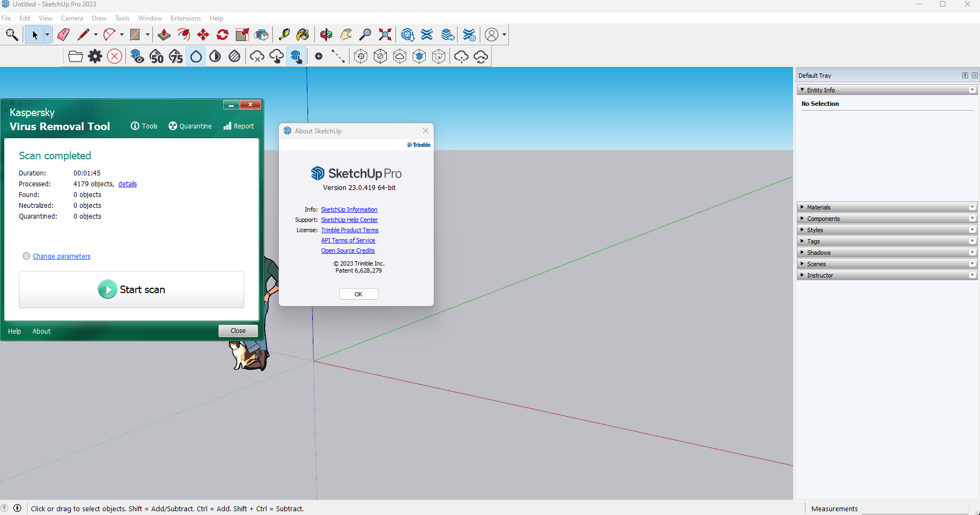This screenshot has width=980, height=515.
Task: Open the Trimble Product Terms link
Action: tap(350, 230)
